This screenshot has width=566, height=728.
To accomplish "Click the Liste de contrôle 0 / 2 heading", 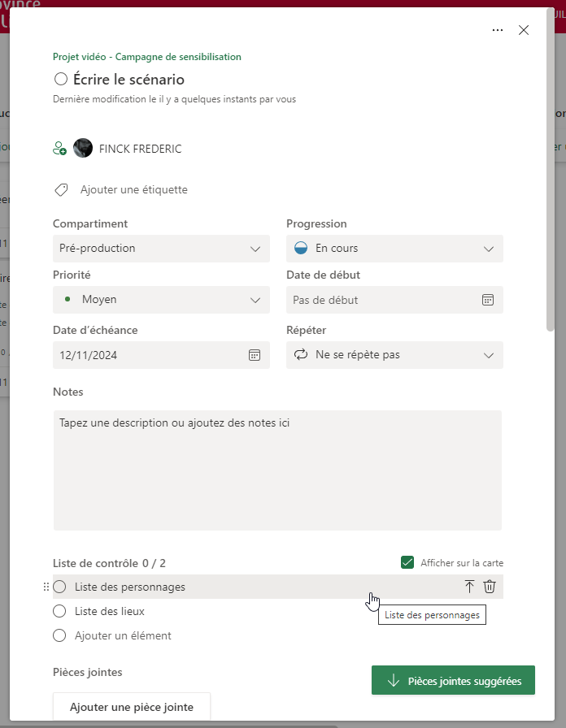I will [109, 563].
